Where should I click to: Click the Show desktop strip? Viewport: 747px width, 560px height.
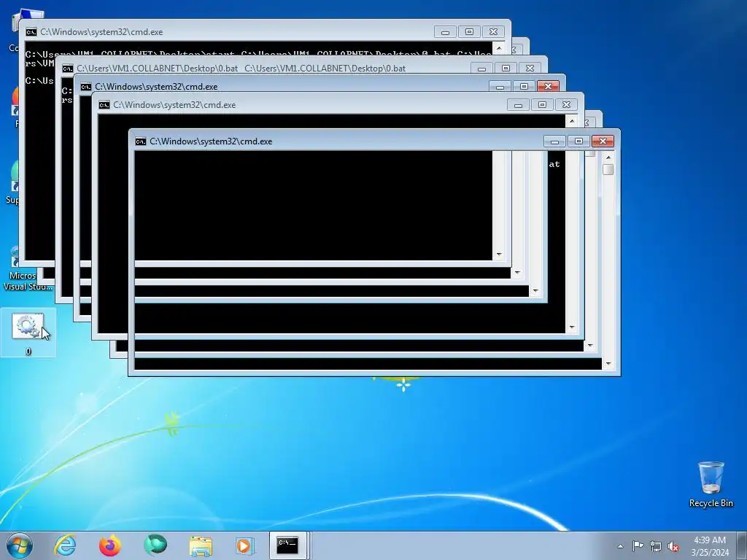(x=742, y=545)
